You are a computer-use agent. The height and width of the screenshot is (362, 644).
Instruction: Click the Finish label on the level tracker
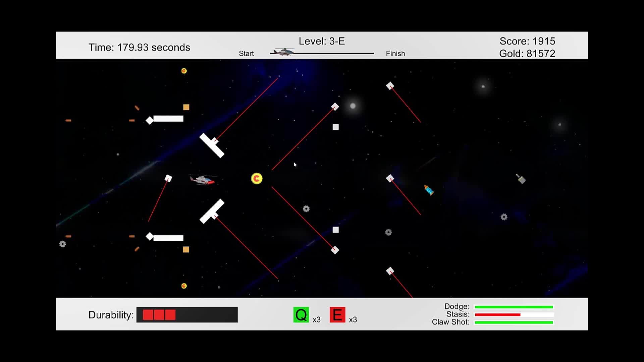click(x=395, y=54)
